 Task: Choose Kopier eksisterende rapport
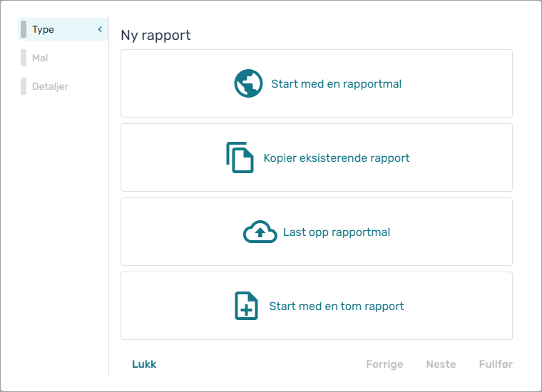[x=317, y=158]
